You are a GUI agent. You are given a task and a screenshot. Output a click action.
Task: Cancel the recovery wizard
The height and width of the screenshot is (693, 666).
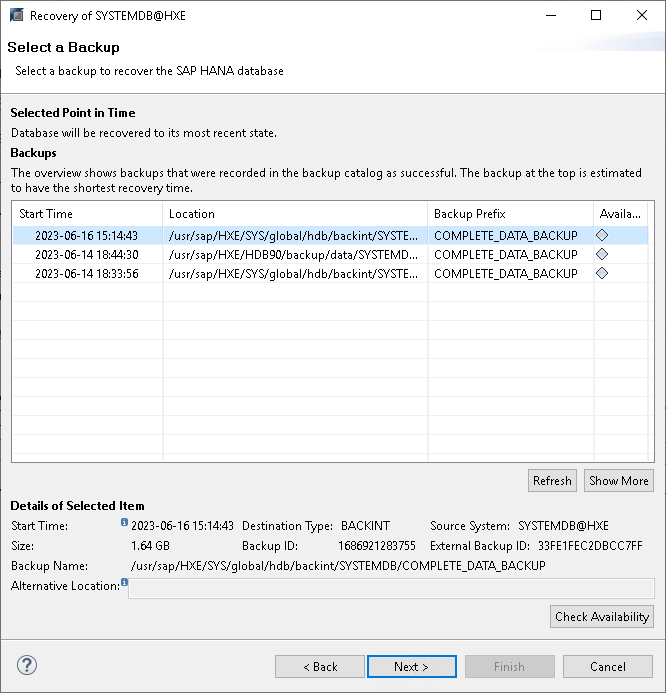coord(608,666)
